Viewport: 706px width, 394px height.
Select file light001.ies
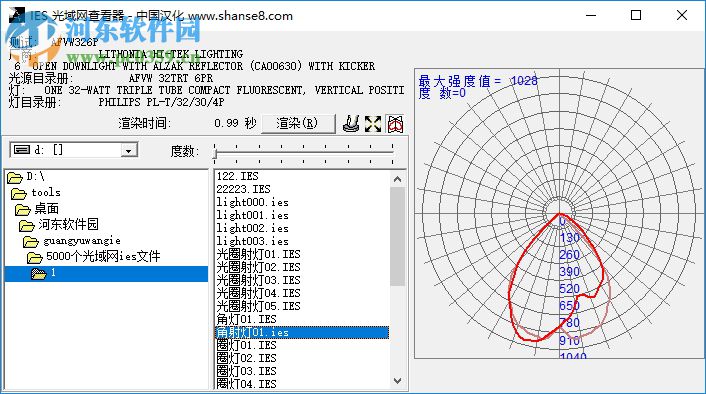[253, 215]
